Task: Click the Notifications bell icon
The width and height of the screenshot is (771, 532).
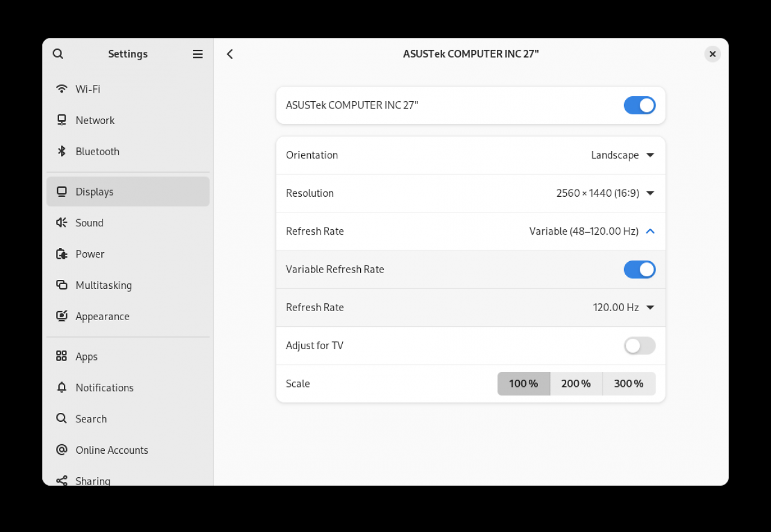Action: [x=61, y=388]
